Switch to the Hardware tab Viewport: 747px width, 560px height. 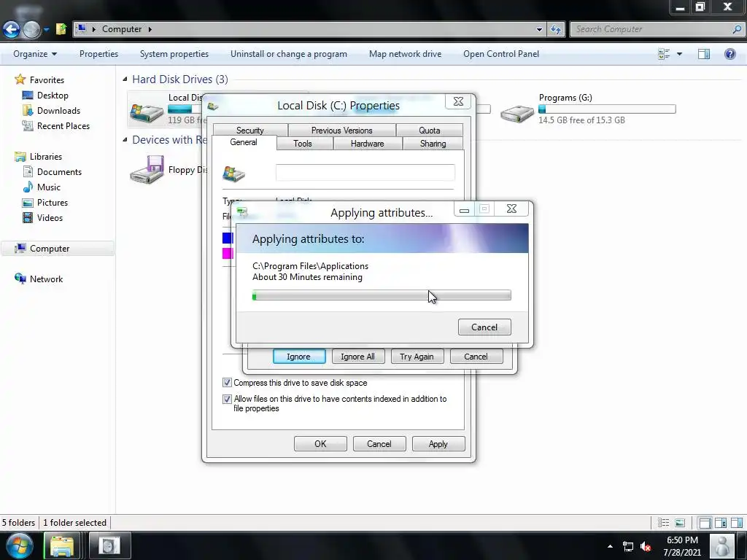click(368, 144)
